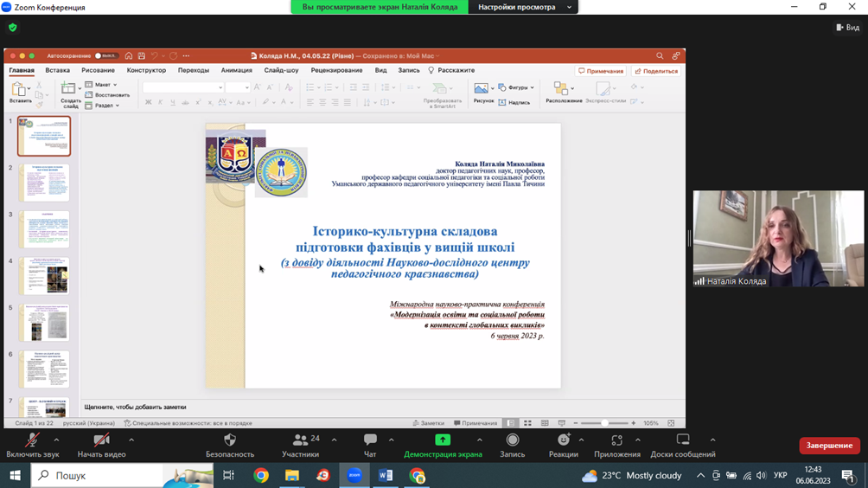This screenshot has width=868, height=488.
Task: Click the notes area Щелкните, чтобы добавить заметки
Action: 135,408
